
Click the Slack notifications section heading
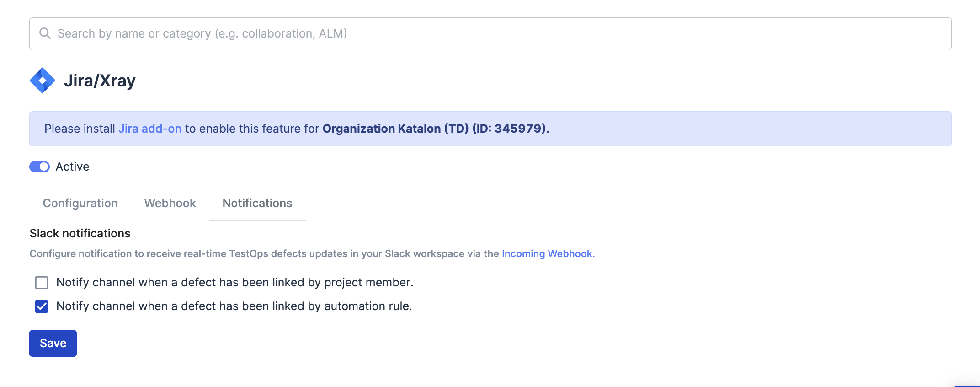point(80,233)
